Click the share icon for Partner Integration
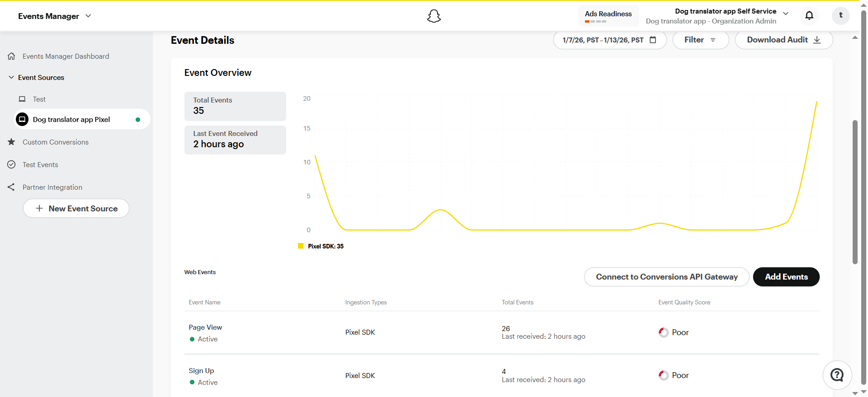The width and height of the screenshot is (868, 397). coord(11,187)
